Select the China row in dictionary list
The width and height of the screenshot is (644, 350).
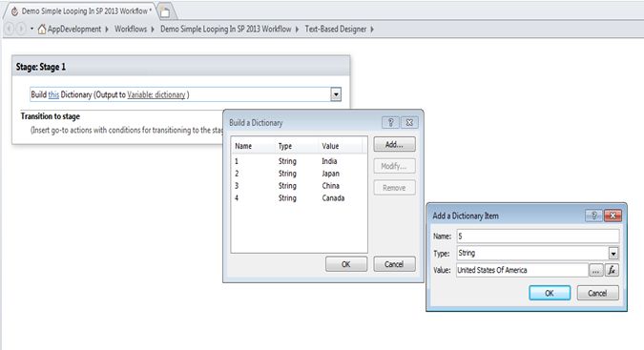click(299, 186)
